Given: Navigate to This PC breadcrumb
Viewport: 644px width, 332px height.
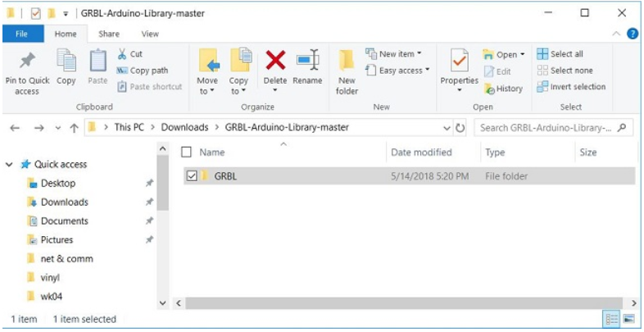Looking at the screenshot, I should tap(129, 127).
